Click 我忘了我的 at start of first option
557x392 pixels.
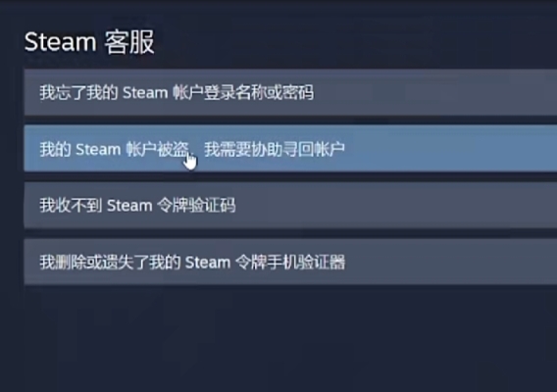pos(78,92)
